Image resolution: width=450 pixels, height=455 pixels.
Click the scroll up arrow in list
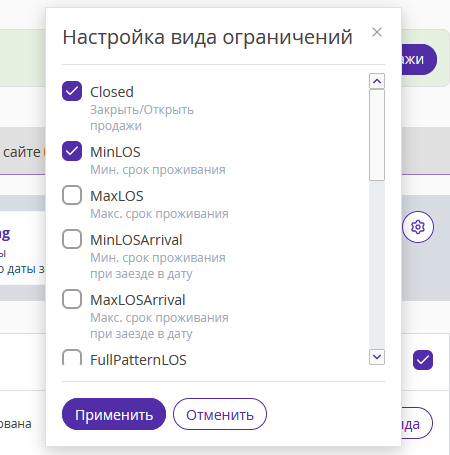[377, 81]
